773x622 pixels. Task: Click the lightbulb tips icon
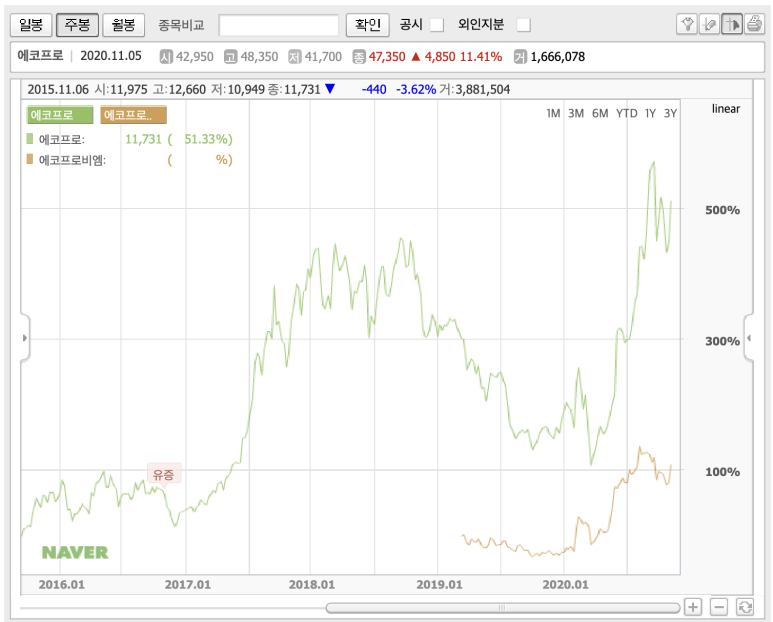[x=687, y=24]
